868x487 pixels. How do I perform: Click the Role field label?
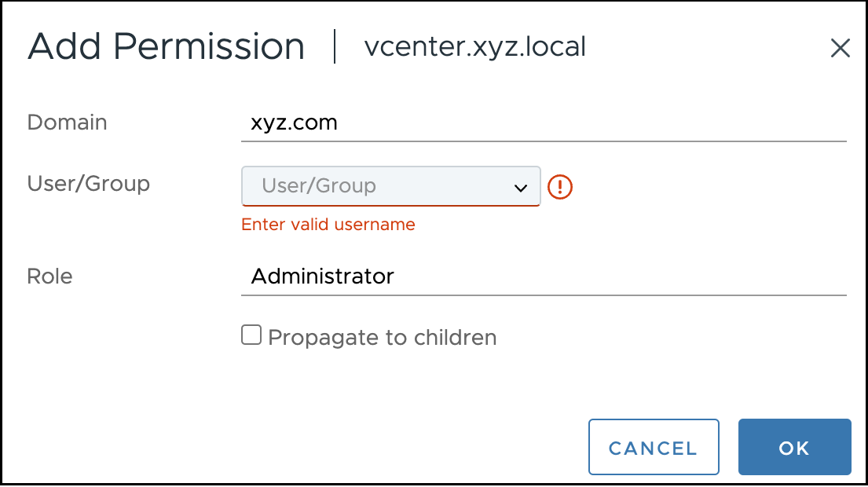tap(49, 276)
